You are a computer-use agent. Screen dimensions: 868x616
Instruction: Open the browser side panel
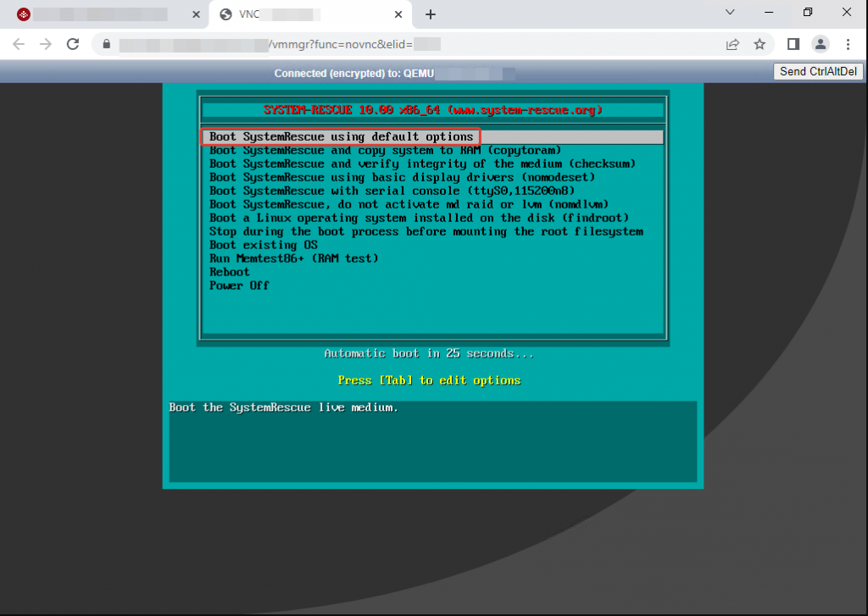pyautogui.click(x=793, y=44)
